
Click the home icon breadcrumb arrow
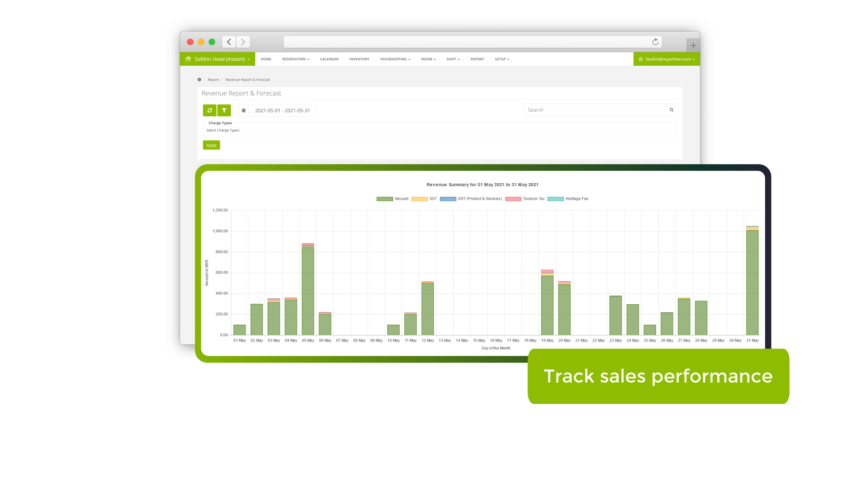(x=199, y=79)
